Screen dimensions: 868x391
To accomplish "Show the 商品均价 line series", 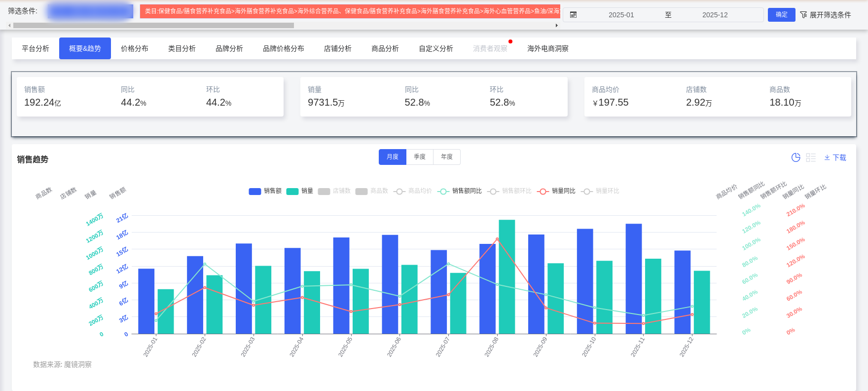I will pyautogui.click(x=412, y=191).
